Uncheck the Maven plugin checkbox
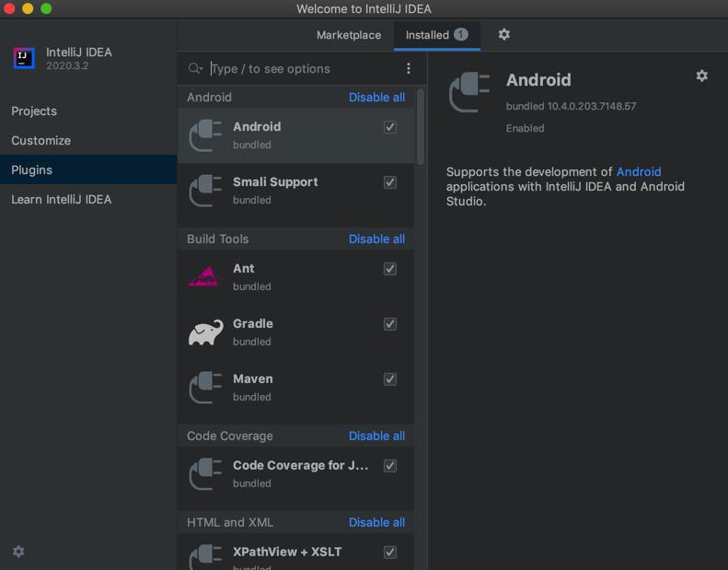728x570 pixels. click(x=390, y=379)
